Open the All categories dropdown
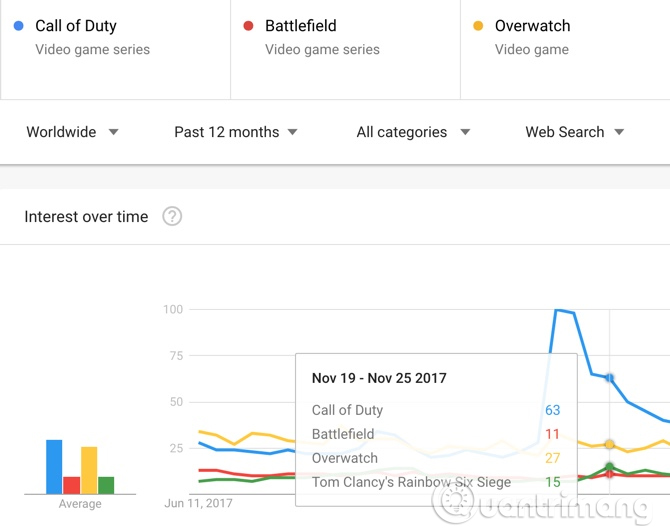 click(414, 132)
